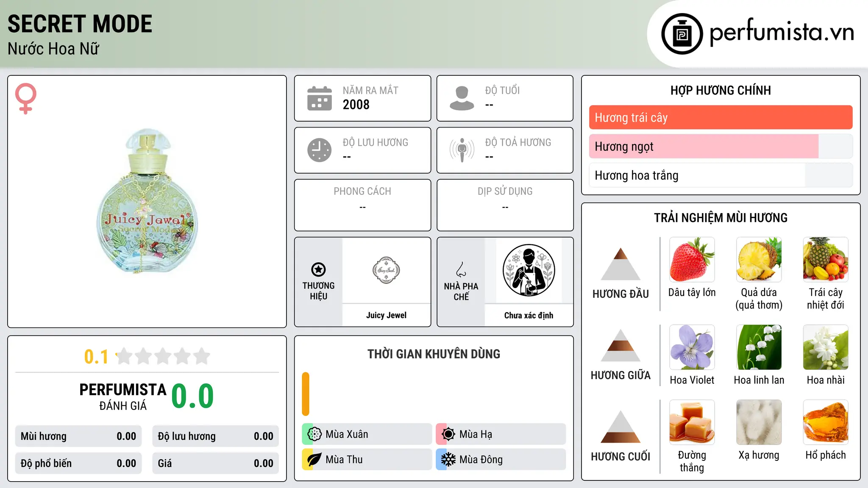Click the Hương cuối pyramid icon
Image resolution: width=868 pixels, height=488 pixels.
click(620, 427)
